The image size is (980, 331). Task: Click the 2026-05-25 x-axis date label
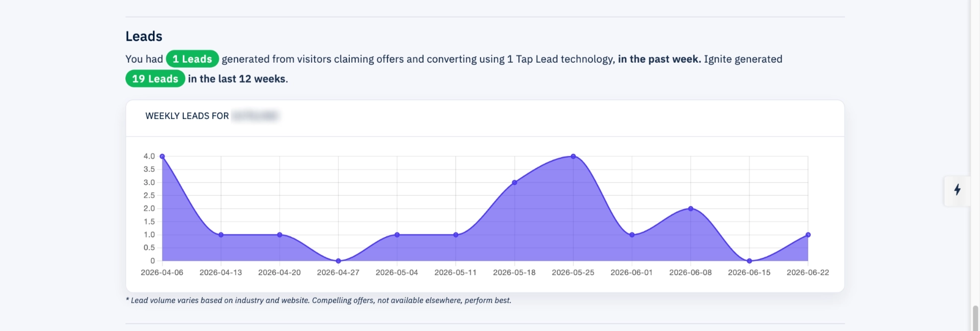point(573,272)
